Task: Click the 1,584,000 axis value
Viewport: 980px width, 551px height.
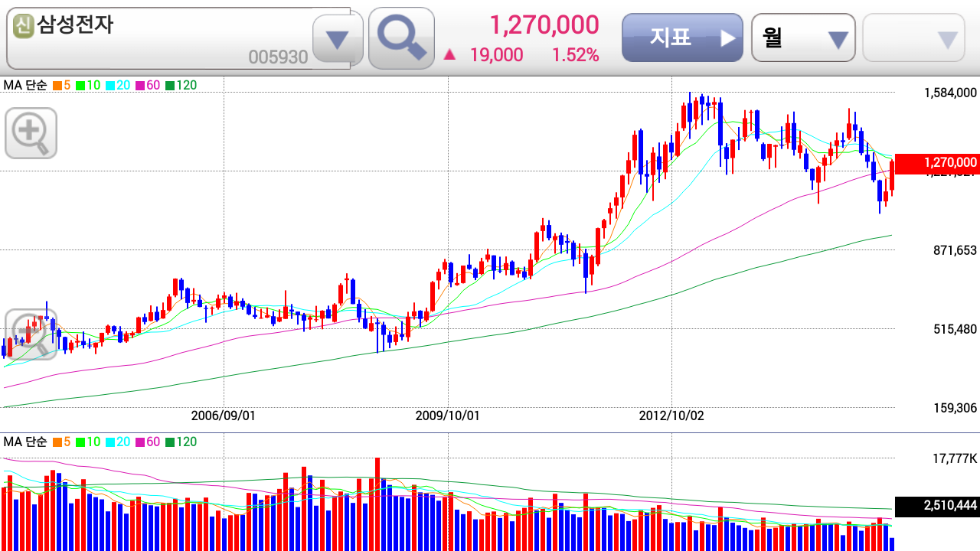Action: (x=950, y=93)
